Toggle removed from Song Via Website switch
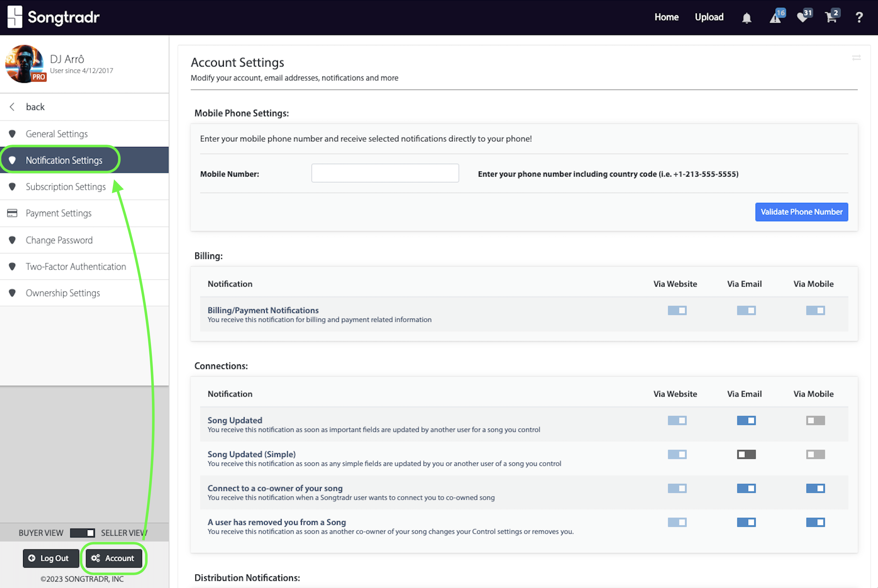 pyautogui.click(x=677, y=523)
